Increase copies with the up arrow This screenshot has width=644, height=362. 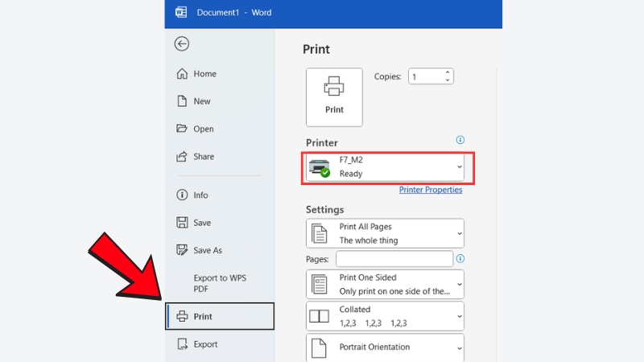coord(448,72)
